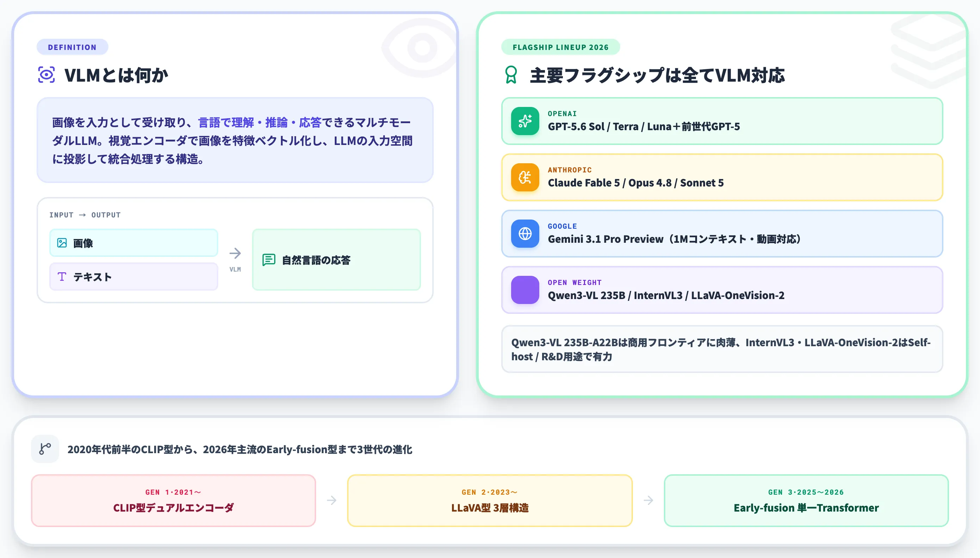Click the arrow above the VLM label
The height and width of the screenshot is (558, 980).
pos(235,253)
